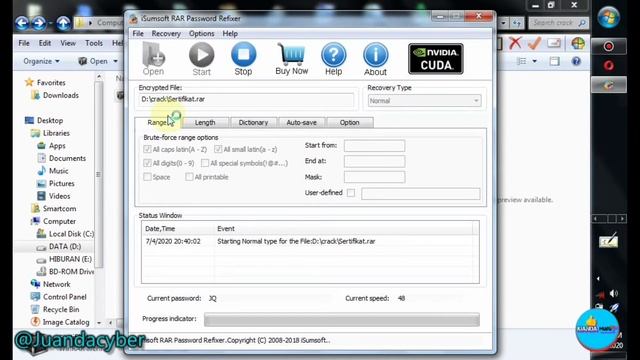Click the User-defined text field
Screen dimensions: 640x360
coord(420,193)
